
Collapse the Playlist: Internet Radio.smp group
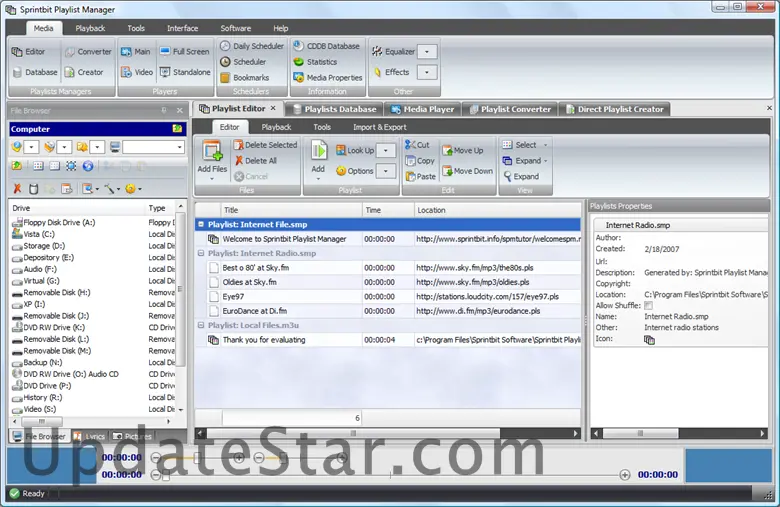201,254
